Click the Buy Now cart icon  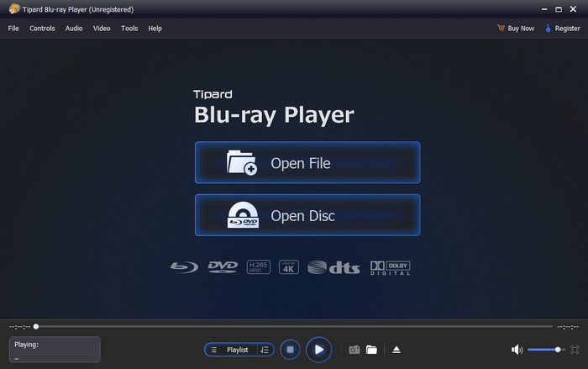point(501,29)
